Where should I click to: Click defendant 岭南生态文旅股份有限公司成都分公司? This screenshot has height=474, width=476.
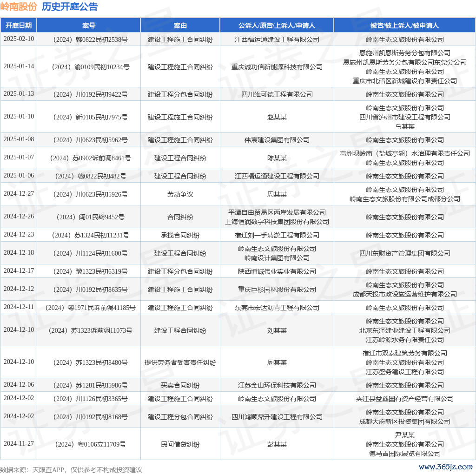405,199
